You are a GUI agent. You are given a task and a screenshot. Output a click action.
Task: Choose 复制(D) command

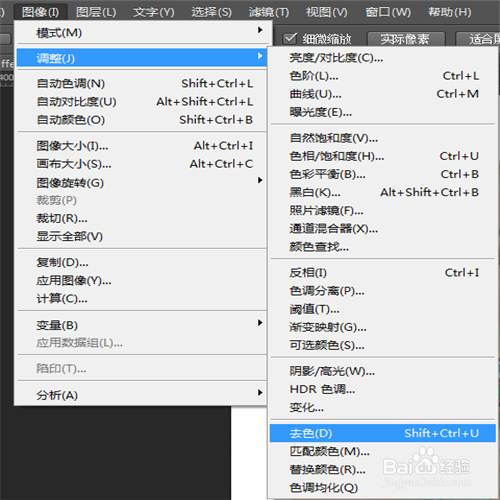coord(142,262)
